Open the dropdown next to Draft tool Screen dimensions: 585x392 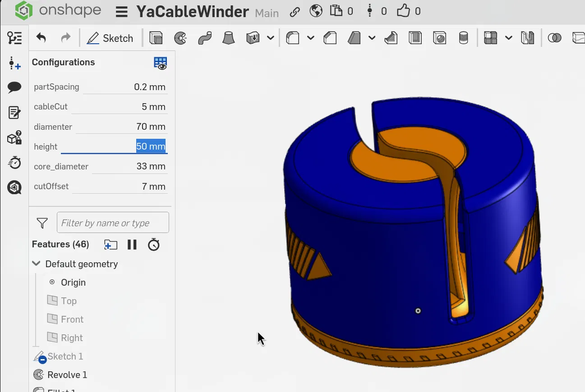click(372, 38)
